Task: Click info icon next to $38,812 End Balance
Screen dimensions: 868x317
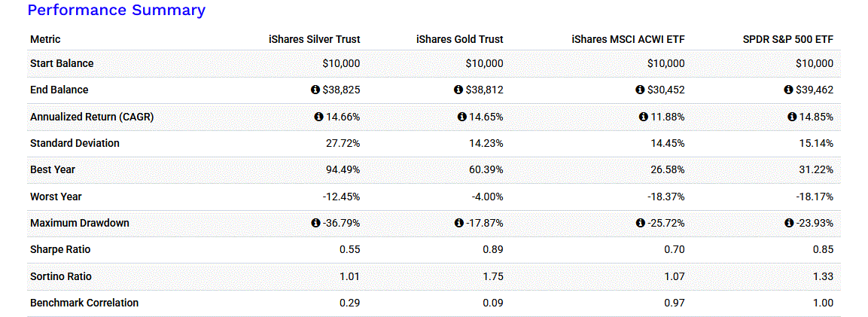Action: 458,90
